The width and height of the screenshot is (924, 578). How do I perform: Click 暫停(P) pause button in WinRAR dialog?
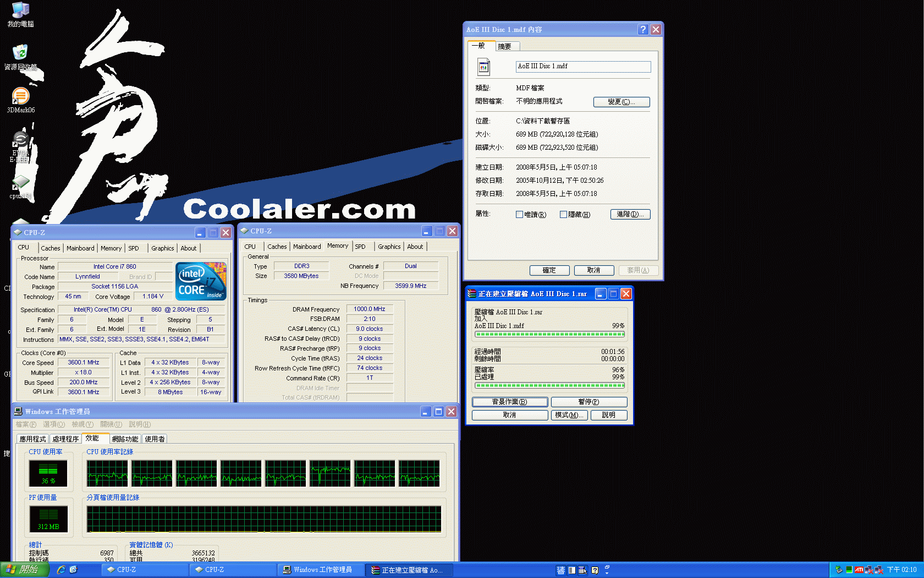click(x=589, y=402)
